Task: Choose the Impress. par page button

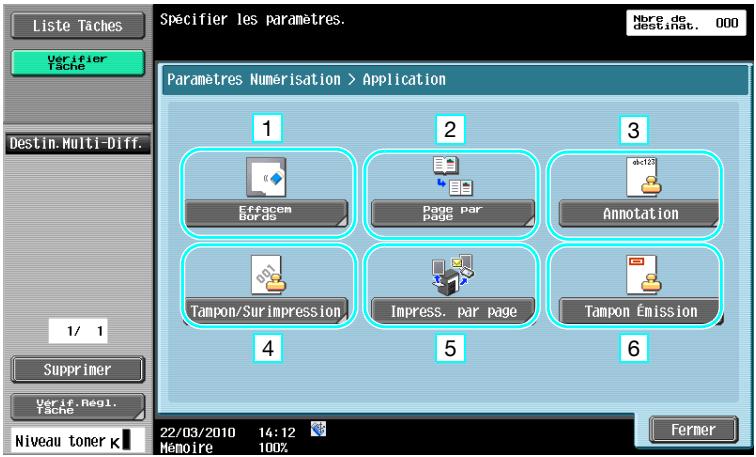Action: coord(452,311)
